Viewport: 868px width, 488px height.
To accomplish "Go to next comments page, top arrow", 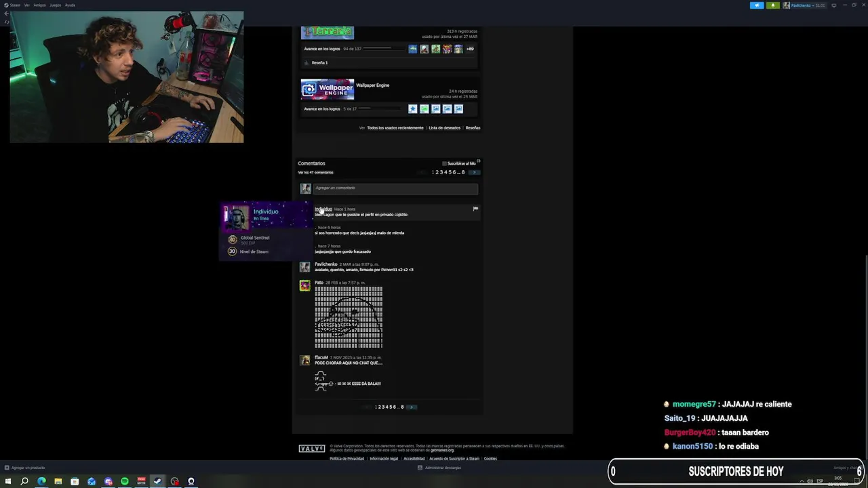I will pyautogui.click(x=474, y=172).
